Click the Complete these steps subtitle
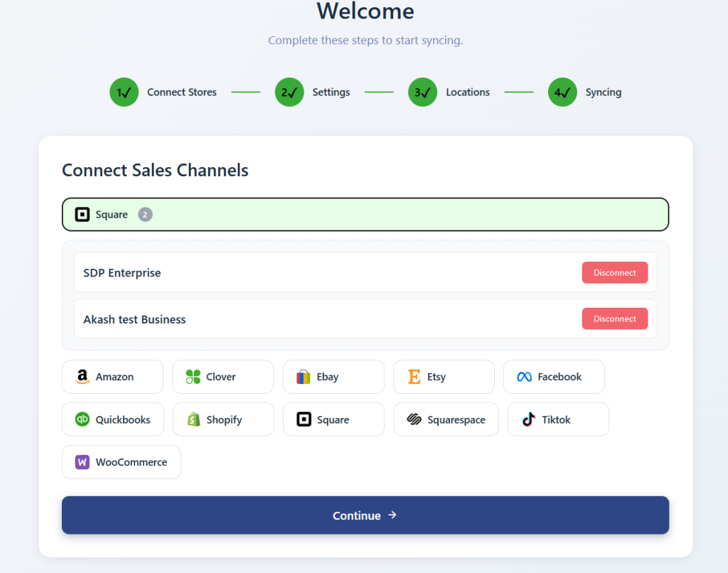The height and width of the screenshot is (573, 728). pyautogui.click(x=365, y=41)
